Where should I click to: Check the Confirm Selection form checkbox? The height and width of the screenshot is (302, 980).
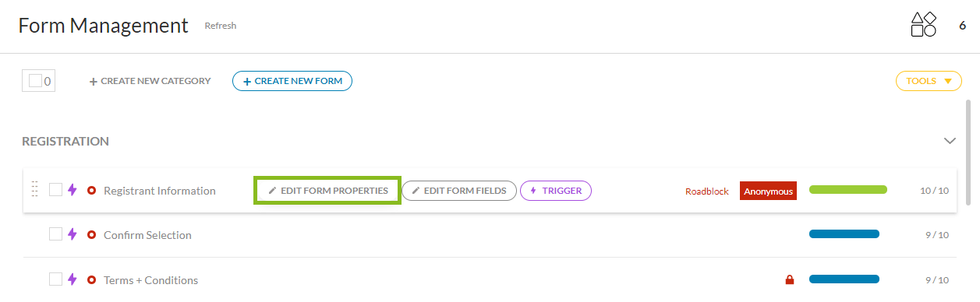(55, 234)
